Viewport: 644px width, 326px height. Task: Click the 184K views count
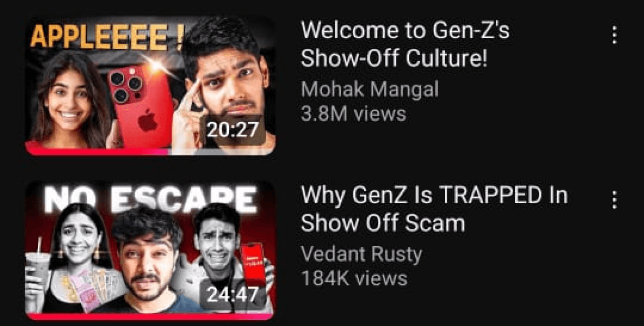354,278
